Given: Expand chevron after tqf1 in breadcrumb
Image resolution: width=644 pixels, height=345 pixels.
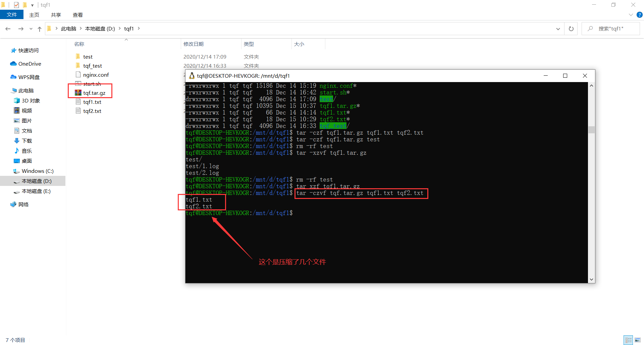Looking at the screenshot, I should point(139,29).
